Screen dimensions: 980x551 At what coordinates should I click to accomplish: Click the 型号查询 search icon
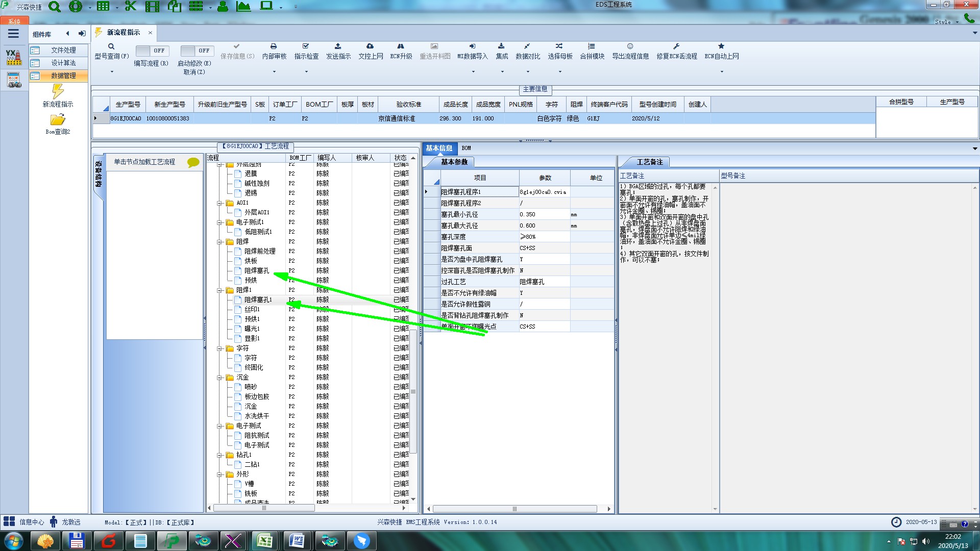point(111,46)
